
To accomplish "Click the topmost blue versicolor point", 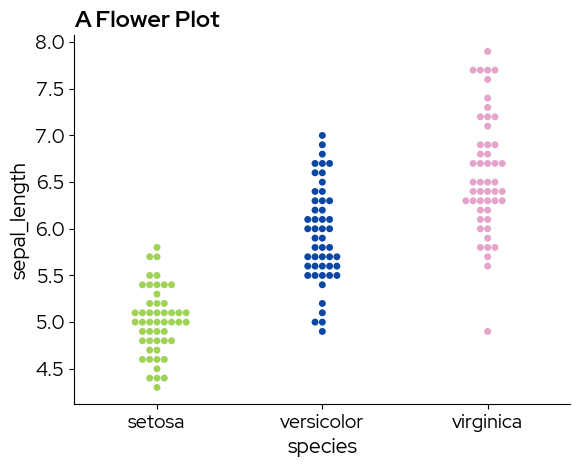I will pos(322,135).
